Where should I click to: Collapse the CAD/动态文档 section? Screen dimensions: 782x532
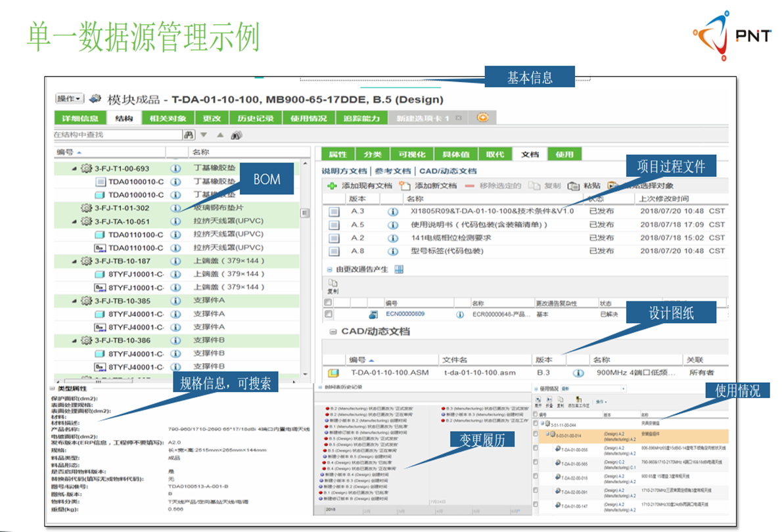point(333,332)
